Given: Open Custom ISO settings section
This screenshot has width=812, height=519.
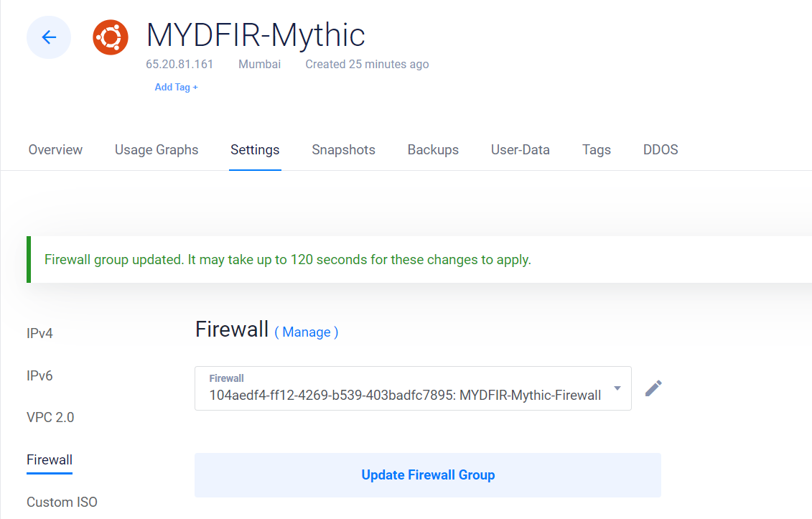Looking at the screenshot, I should [x=62, y=502].
